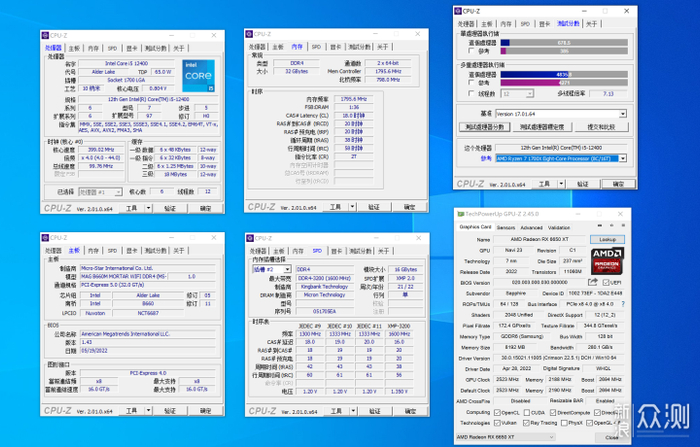Click app icon of CPU-Z processor window
The image size is (700, 447).
[x=45, y=35]
